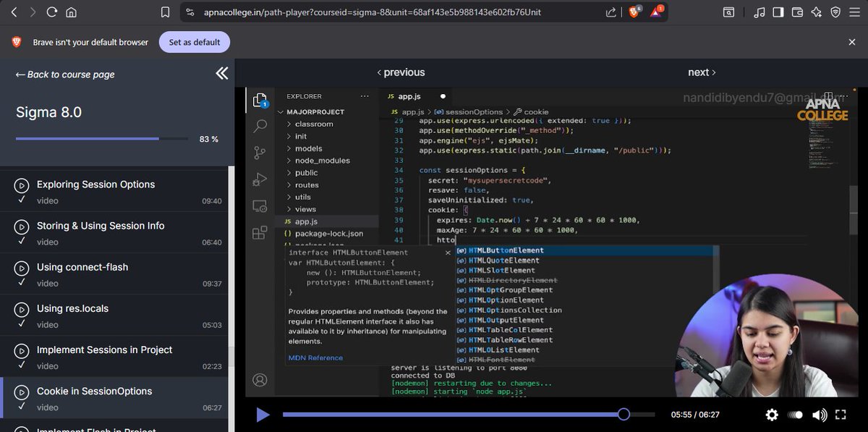Close the HTMLButtonElement documentation popup
This screenshot has height=432, width=868.
448,253
